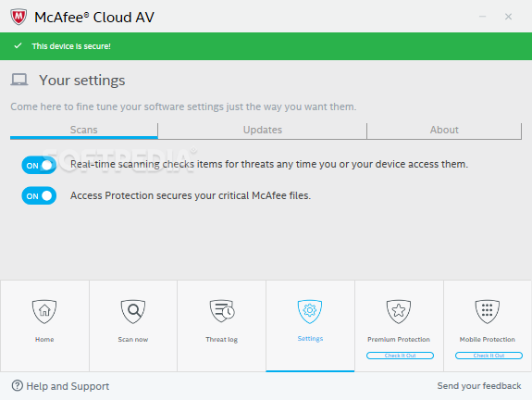
Task: Open the Send your feedback link
Action: (x=479, y=386)
